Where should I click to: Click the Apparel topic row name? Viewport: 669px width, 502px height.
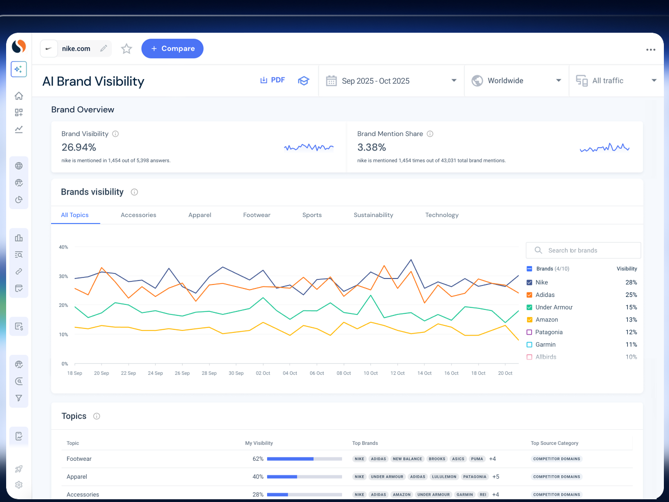pos(77,477)
